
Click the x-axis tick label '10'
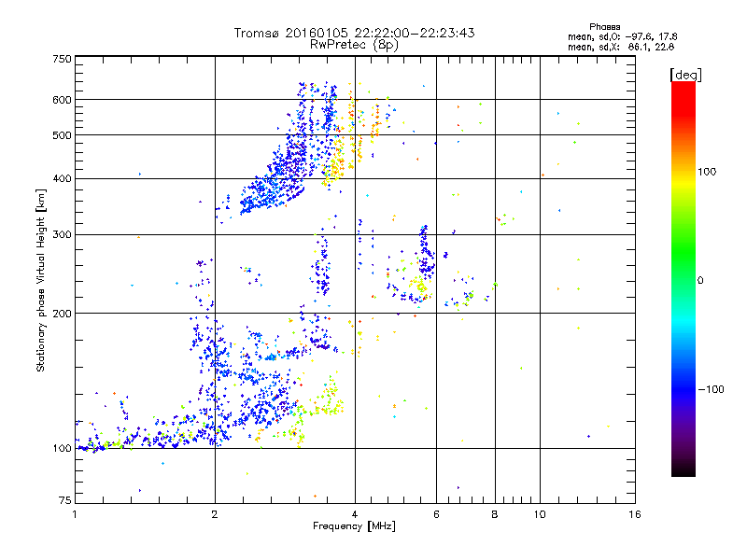[x=540, y=514]
